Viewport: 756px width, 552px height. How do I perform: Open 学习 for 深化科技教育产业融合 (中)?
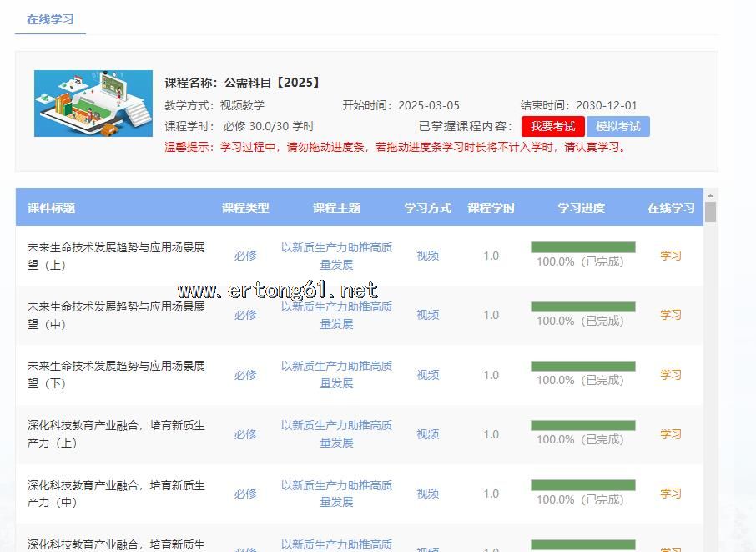pos(671,494)
